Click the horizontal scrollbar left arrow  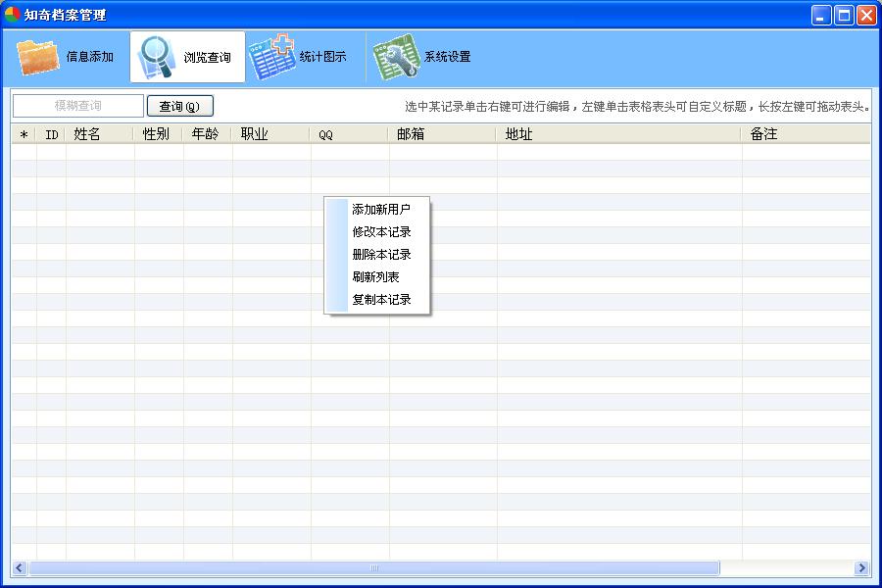[x=20, y=567]
